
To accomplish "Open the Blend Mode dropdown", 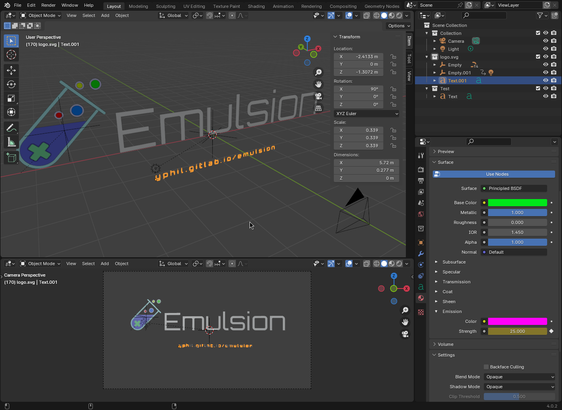I will (x=519, y=377).
